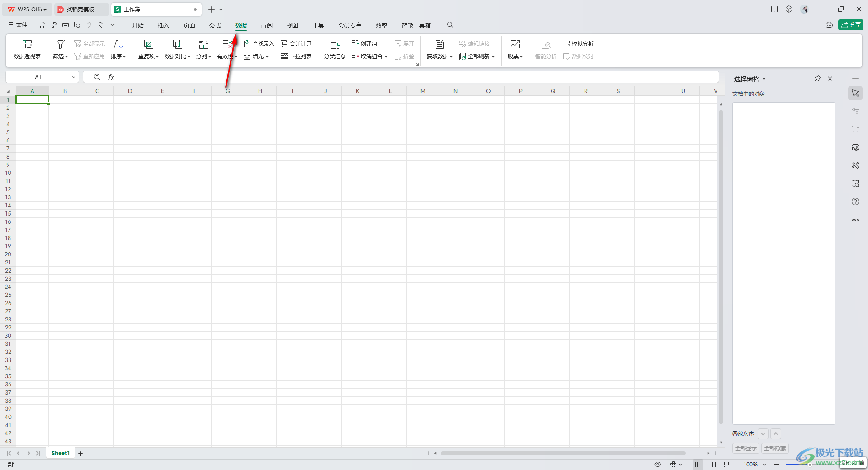Click the Data Compare (数据对比) icon
Screen dimensions: 868x470
click(178, 44)
